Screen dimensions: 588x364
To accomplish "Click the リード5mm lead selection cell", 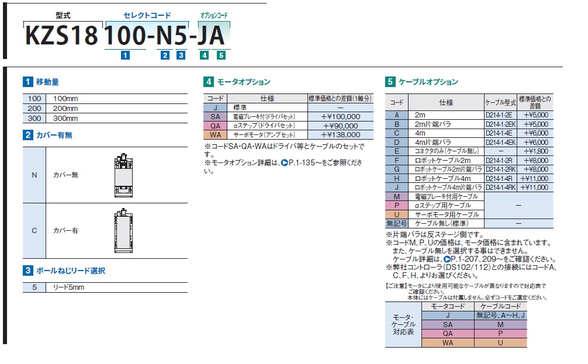I will click(x=117, y=287).
